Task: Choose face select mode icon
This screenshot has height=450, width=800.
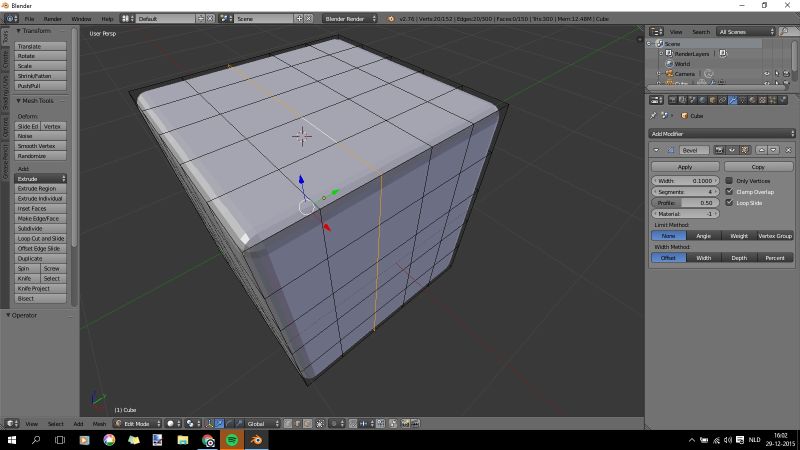Action: point(308,423)
